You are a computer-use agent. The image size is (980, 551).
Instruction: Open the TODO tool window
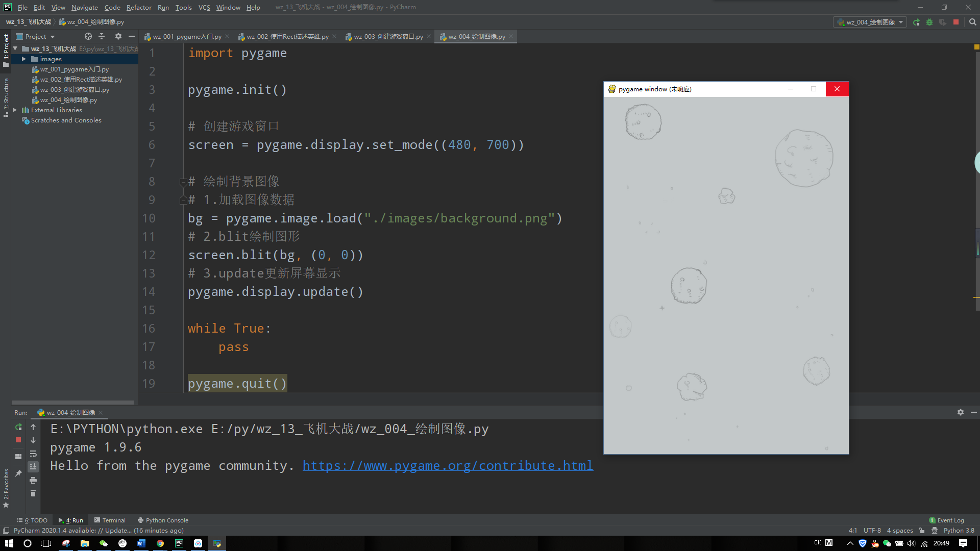pyautogui.click(x=32, y=520)
